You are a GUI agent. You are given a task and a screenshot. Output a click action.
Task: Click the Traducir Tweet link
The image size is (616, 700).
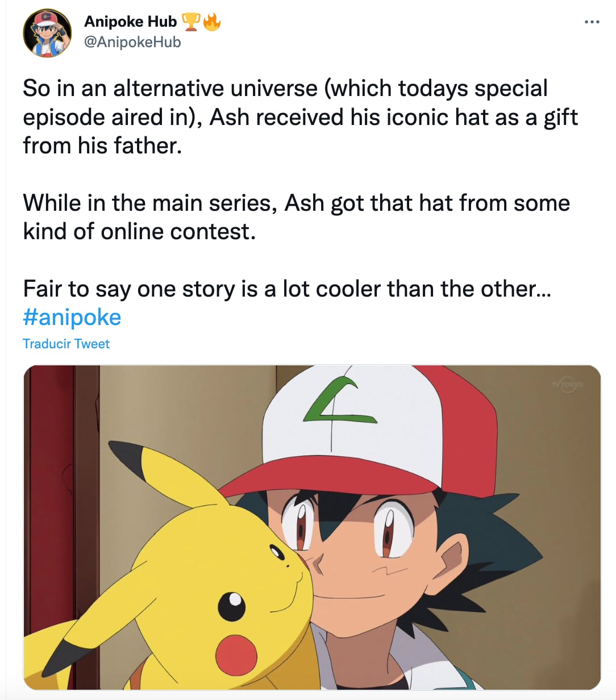click(x=66, y=344)
